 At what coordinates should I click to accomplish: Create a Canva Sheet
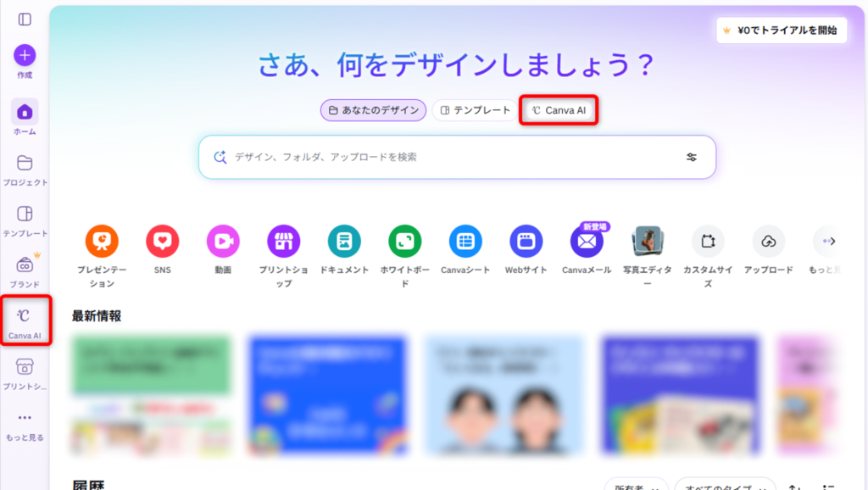click(465, 242)
